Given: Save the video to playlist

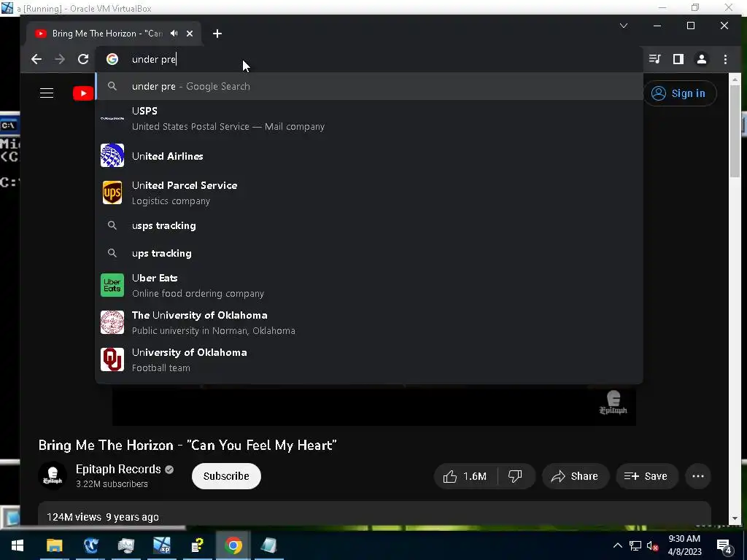Looking at the screenshot, I should pos(646,476).
